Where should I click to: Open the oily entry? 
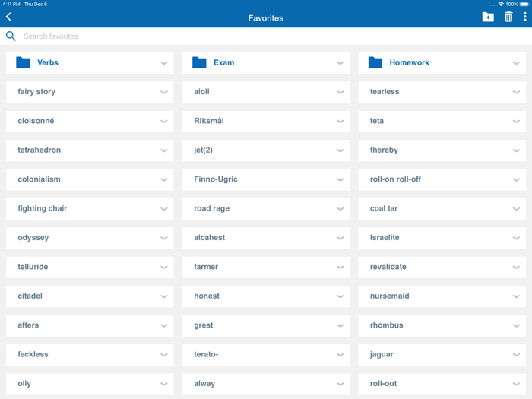coord(90,384)
